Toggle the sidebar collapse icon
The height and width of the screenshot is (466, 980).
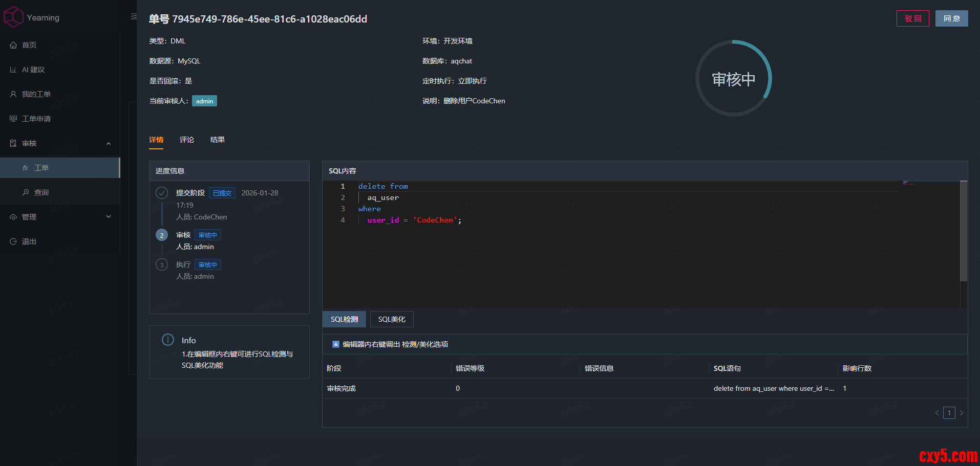pyautogui.click(x=134, y=17)
